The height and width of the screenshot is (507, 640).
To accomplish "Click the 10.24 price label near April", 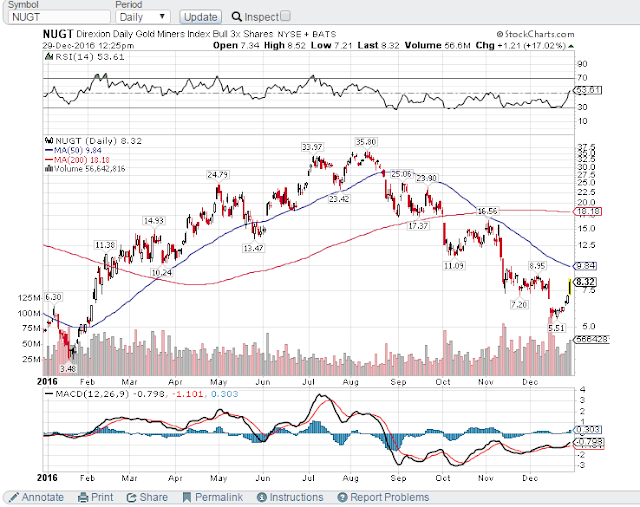I will click(x=161, y=272).
